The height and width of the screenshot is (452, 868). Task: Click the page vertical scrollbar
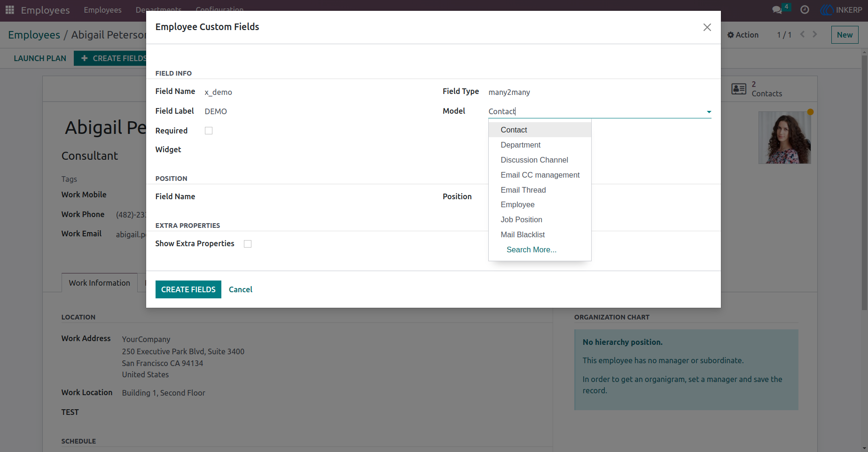point(864,183)
